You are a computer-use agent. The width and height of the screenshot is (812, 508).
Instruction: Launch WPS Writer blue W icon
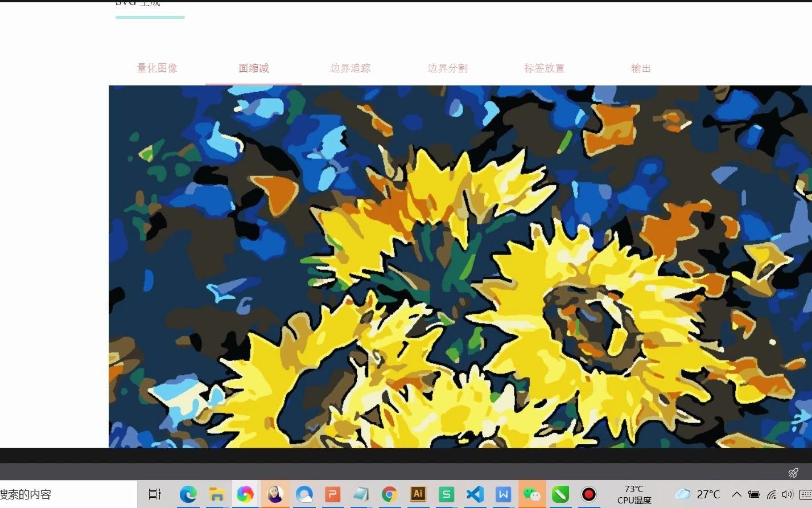click(504, 494)
